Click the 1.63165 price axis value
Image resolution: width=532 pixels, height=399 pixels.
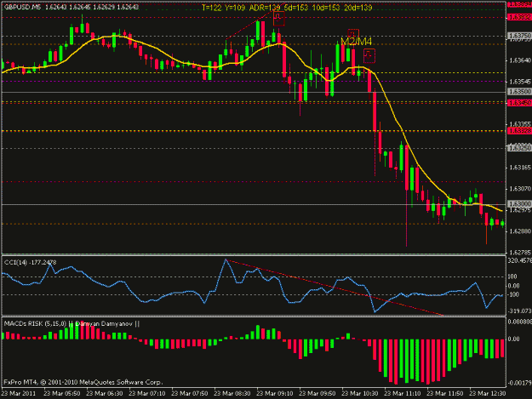pyautogui.click(x=520, y=167)
